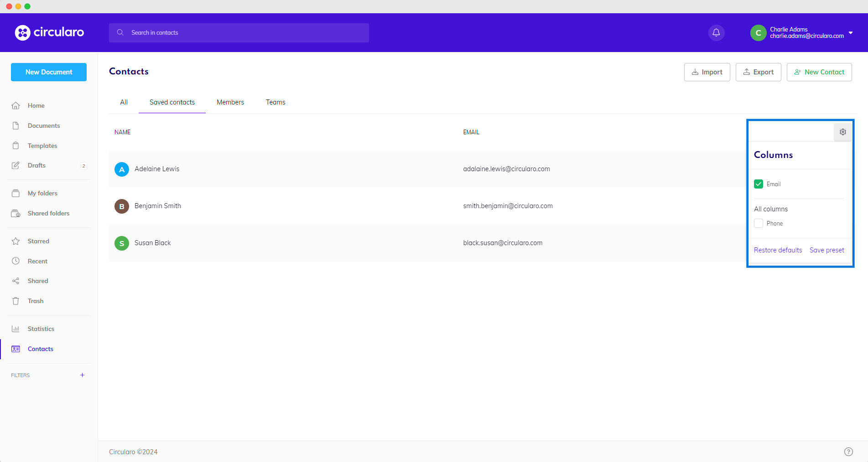Switch to the Members tab
Viewport: 868px width, 462px height.
click(x=230, y=102)
